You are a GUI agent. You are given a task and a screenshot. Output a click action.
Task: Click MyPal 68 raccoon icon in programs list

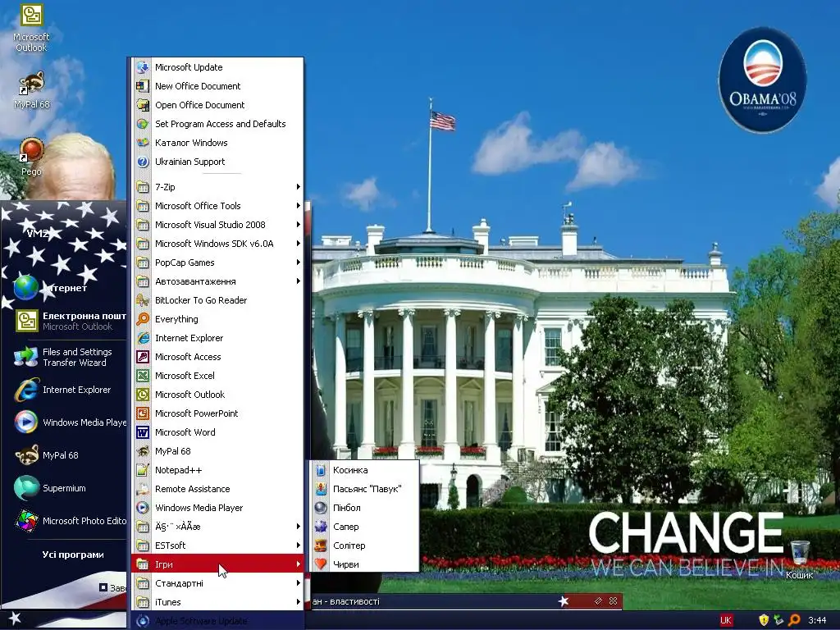pyautogui.click(x=143, y=451)
